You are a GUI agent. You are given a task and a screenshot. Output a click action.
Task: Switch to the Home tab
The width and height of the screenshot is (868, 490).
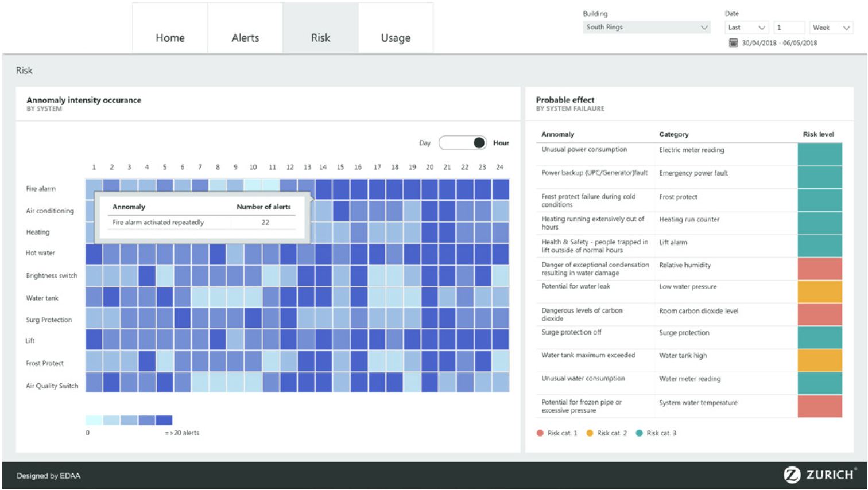(x=170, y=38)
